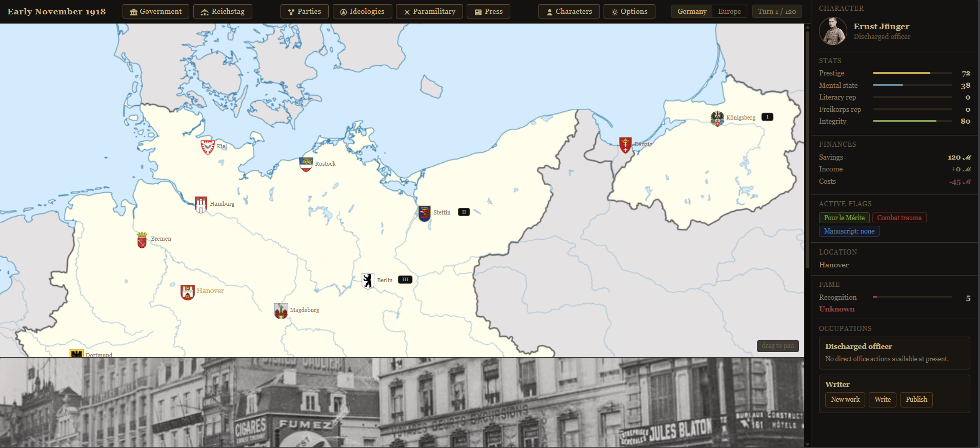Open the Characters list
980x448 pixels.
coord(569,11)
